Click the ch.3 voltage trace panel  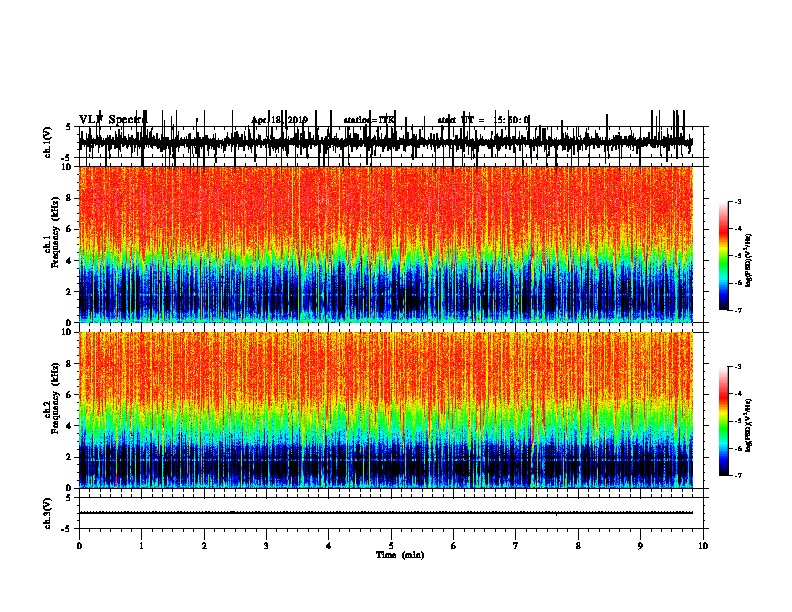tap(391, 513)
